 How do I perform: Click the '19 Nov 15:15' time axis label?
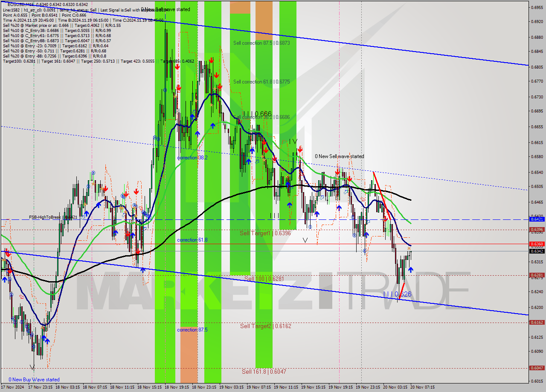[314, 387]
